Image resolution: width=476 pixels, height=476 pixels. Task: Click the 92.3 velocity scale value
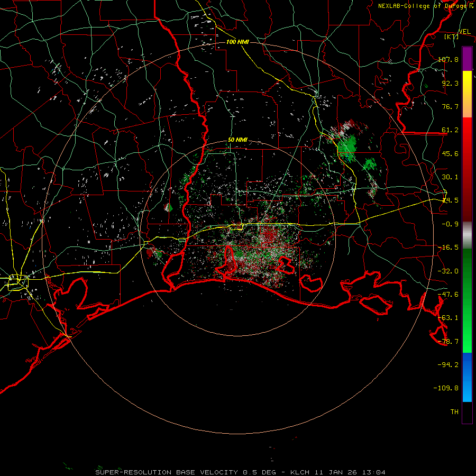click(x=450, y=83)
